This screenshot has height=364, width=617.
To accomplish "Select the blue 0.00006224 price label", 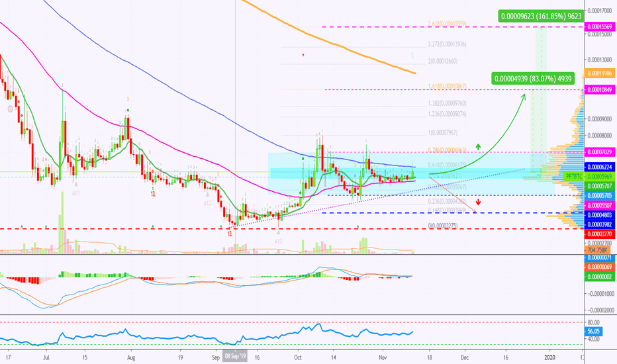I will point(600,167).
